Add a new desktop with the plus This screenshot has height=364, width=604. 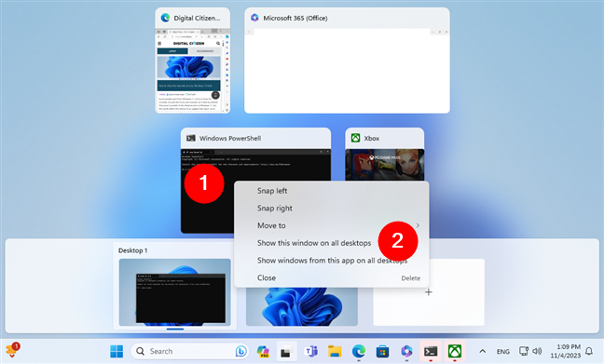click(429, 292)
